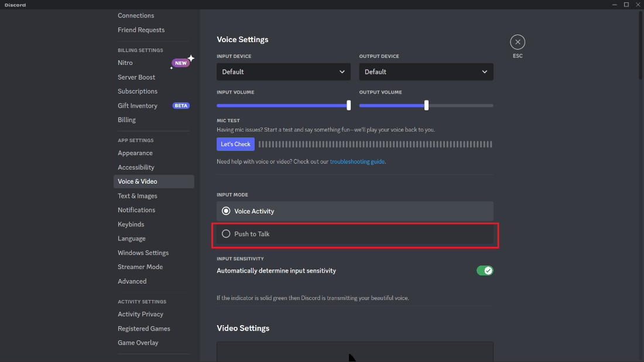644x362 pixels.
Task: Click the settings page vertical scrollbar
Action: pos(640,45)
